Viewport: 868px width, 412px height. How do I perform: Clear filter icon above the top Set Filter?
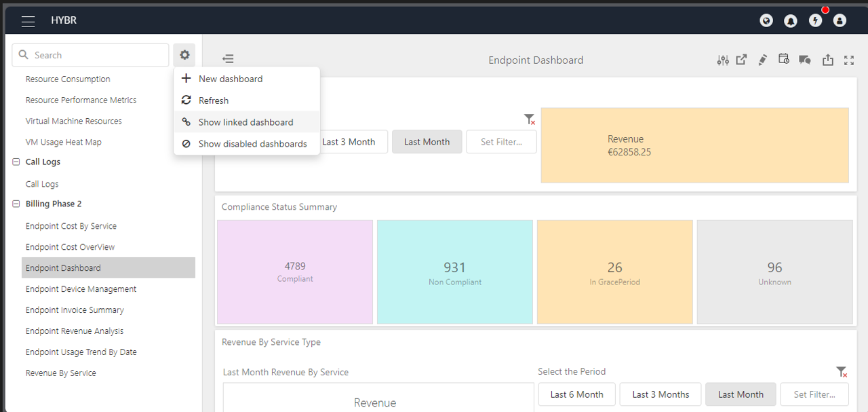(x=530, y=119)
